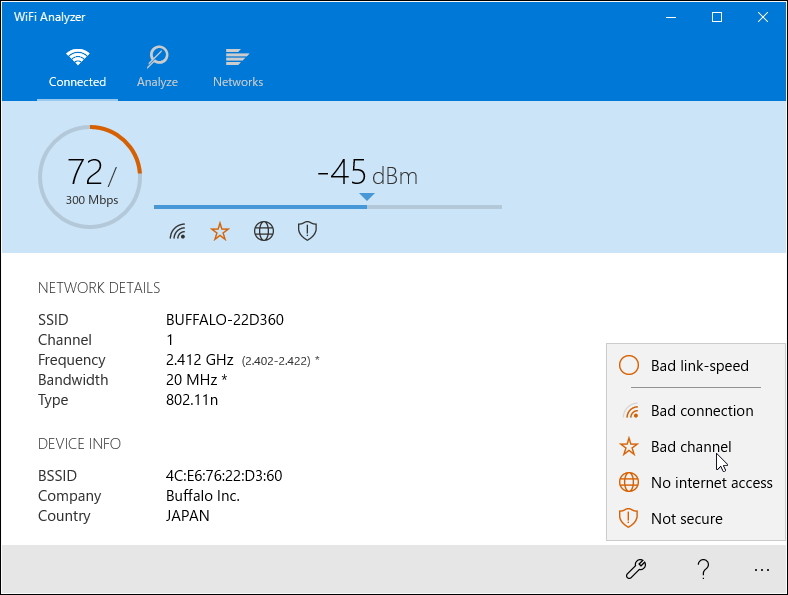This screenshot has height=595, width=788.
Task: Click the 72/300 Mbps link-speed gauge
Action: 90,177
